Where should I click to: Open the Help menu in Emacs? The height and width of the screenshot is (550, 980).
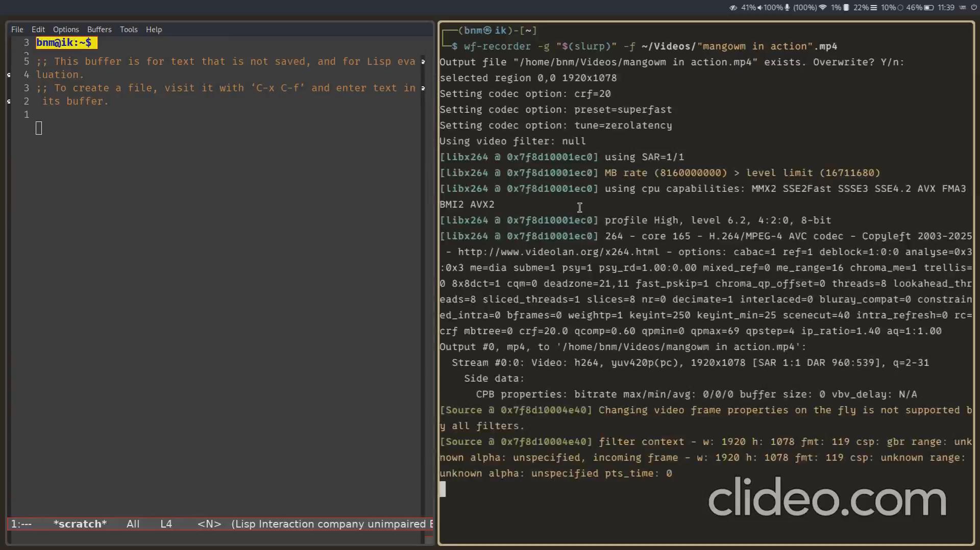coord(154,30)
